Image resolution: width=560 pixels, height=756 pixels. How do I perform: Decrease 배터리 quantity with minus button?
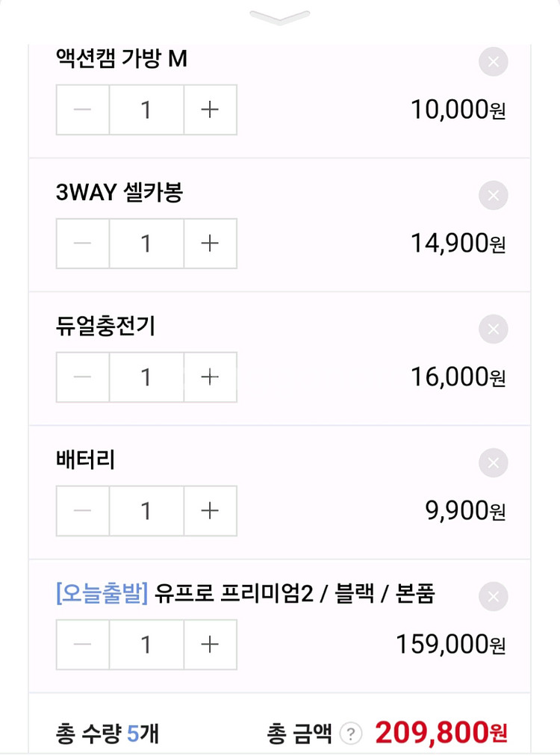pos(83,511)
